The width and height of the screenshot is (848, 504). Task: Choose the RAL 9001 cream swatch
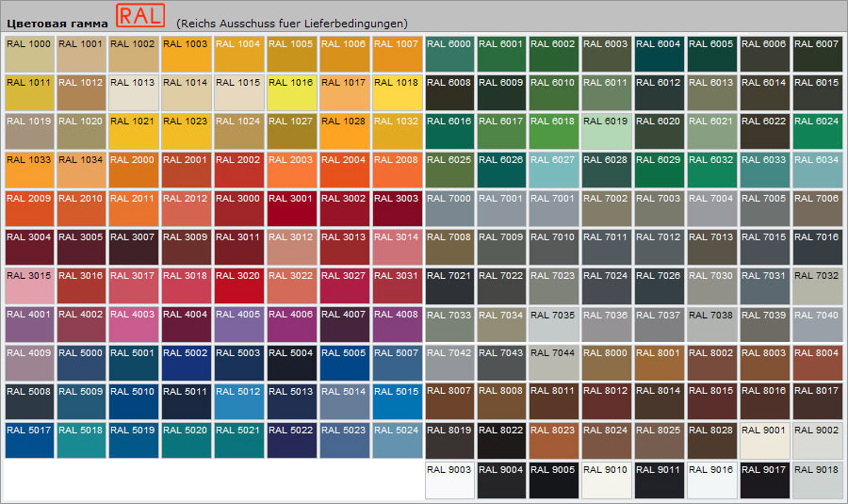tap(763, 440)
